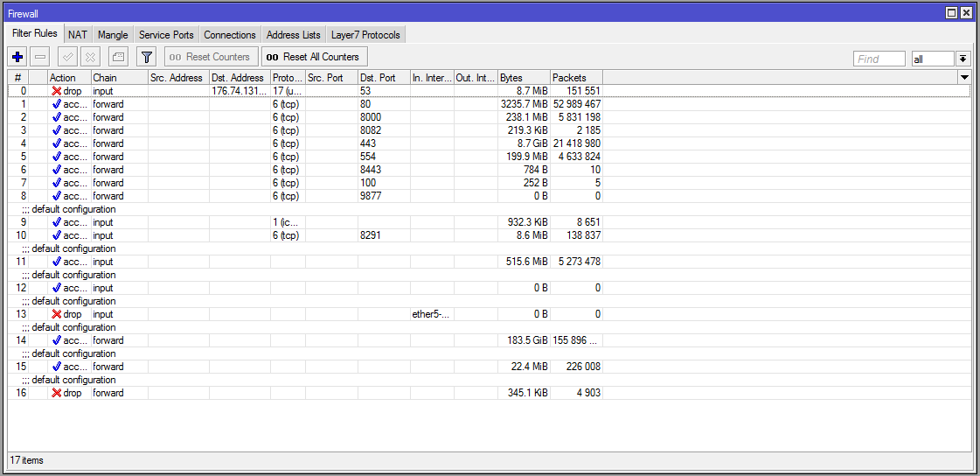Sort by Chain column header

pyautogui.click(x=120, y=78)
